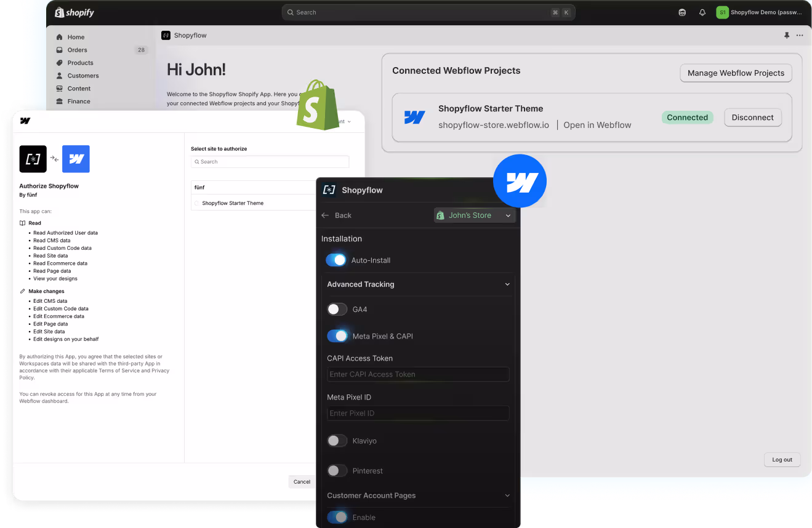
Task: Click the Log out button
Action: 782,460
